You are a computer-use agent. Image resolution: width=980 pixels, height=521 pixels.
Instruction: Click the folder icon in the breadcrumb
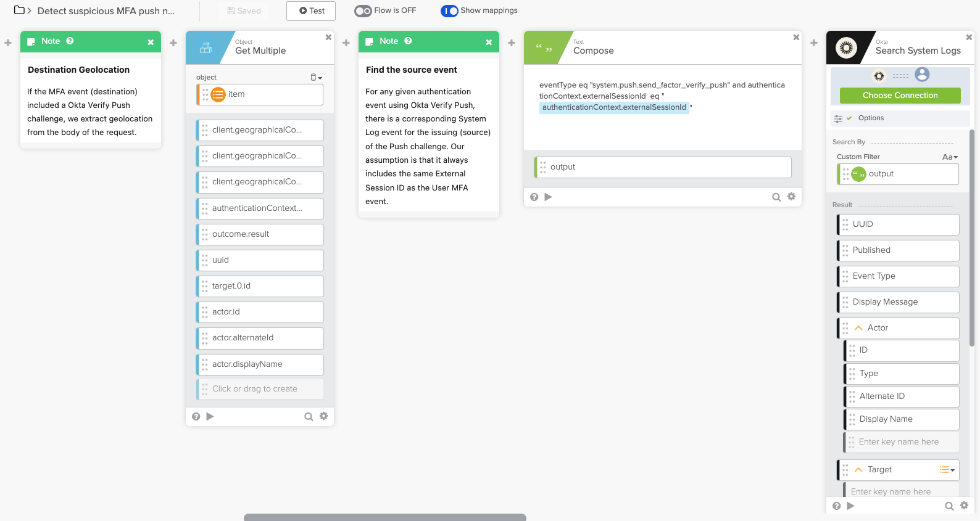19,10
